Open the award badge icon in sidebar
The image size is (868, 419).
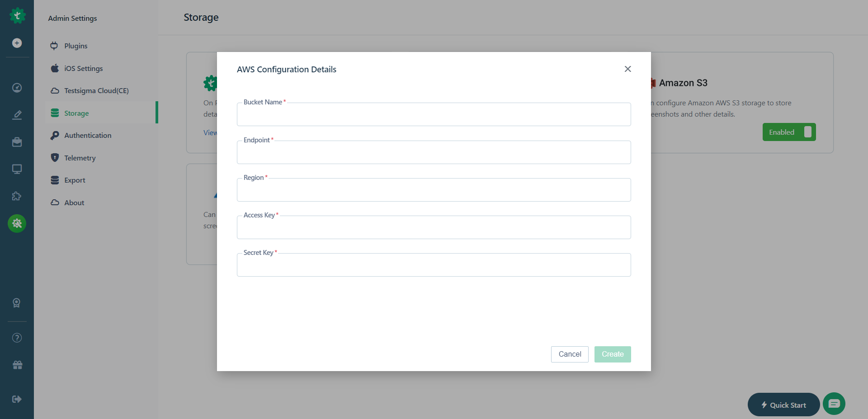click(17, 303)
